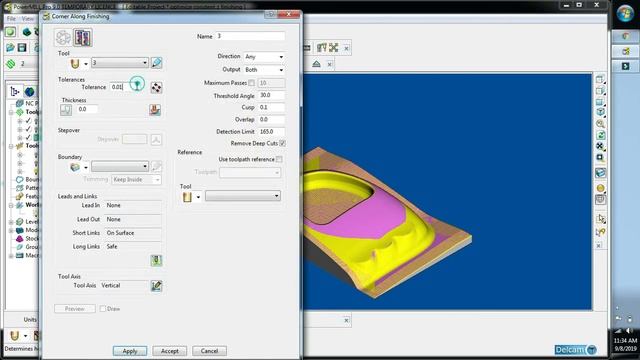
Task: Open Leads and Links dialog icon
Action: [x=156, y=260]
